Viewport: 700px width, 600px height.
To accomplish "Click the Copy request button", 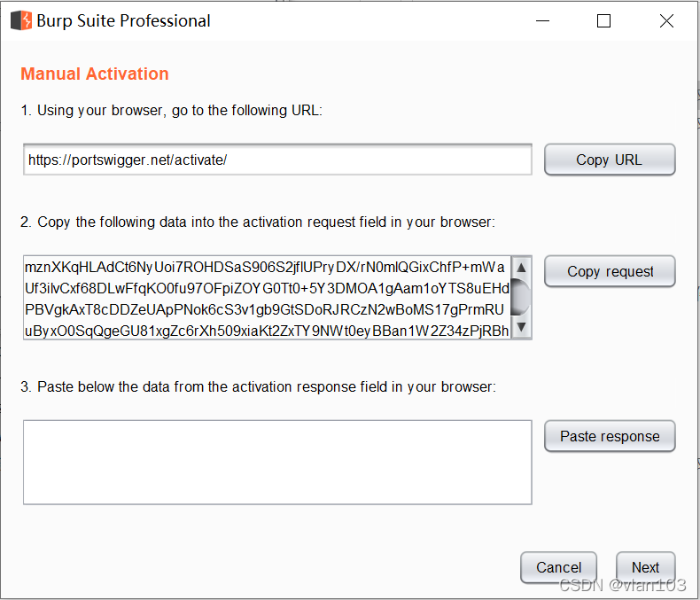I will pyautogui.click(x=610, y=271).
